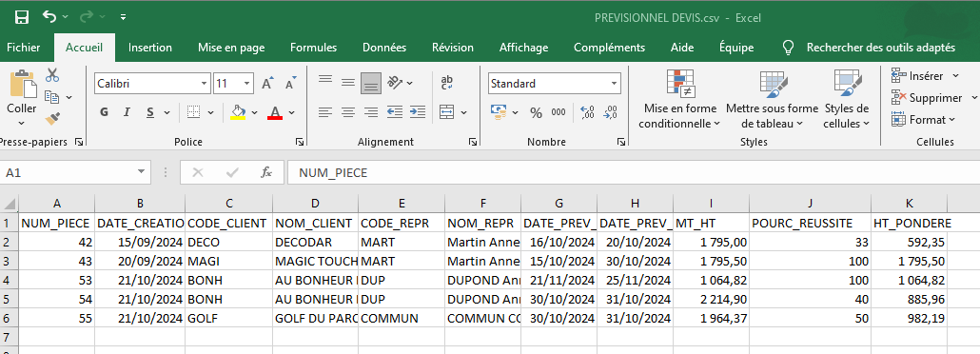
Task: Click the increase font size icon
Action: [267, 83]
